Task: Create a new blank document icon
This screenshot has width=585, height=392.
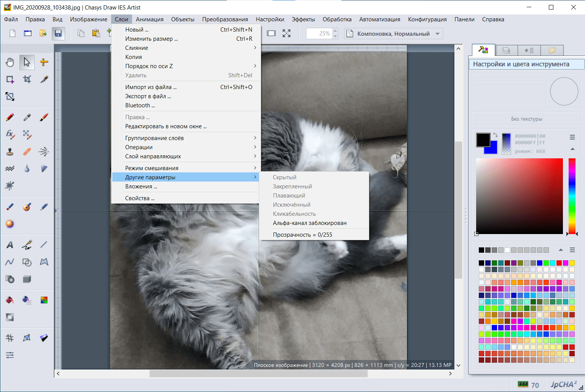Action: [x=12, y=33]
